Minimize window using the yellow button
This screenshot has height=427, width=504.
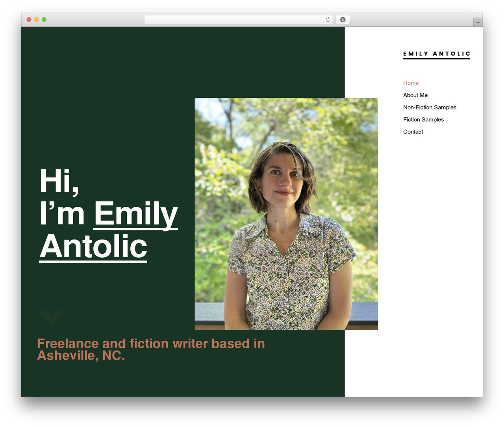[x=37, y=20]
